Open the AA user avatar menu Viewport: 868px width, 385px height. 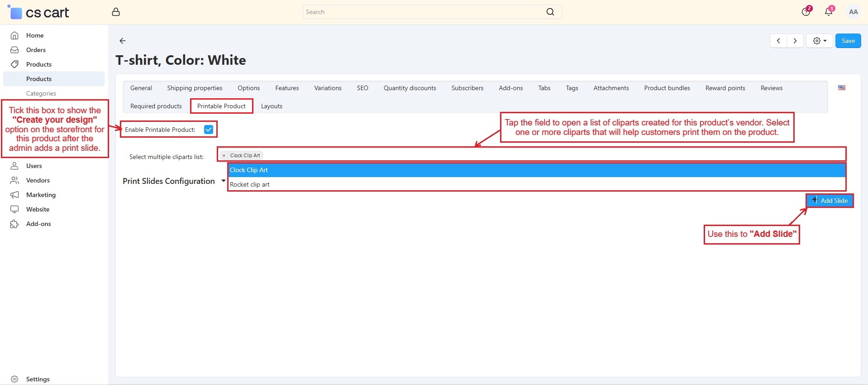(x=853, y=12)
